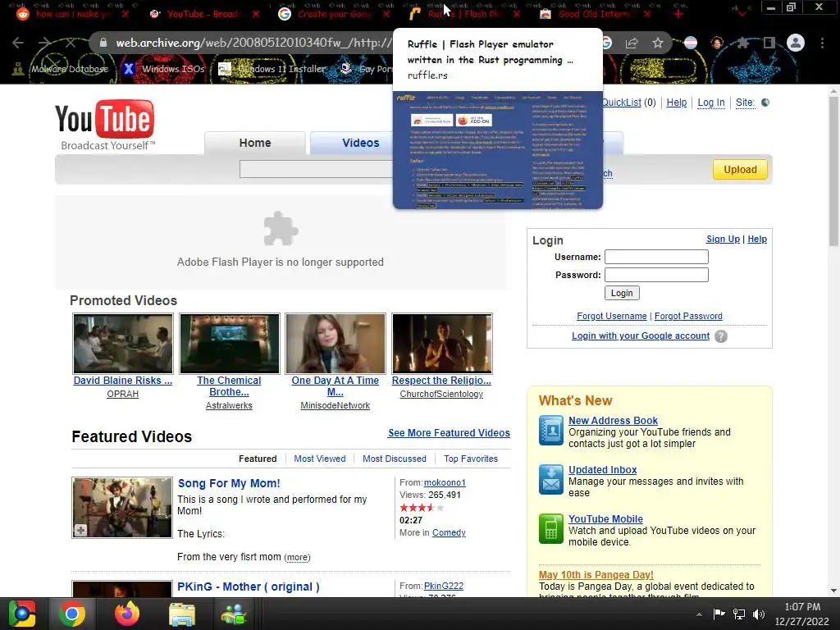This screenshot has height=630, width=840.
Task: Open the YouTube Mobile phone icon
Action: click(x=551, y=529)
